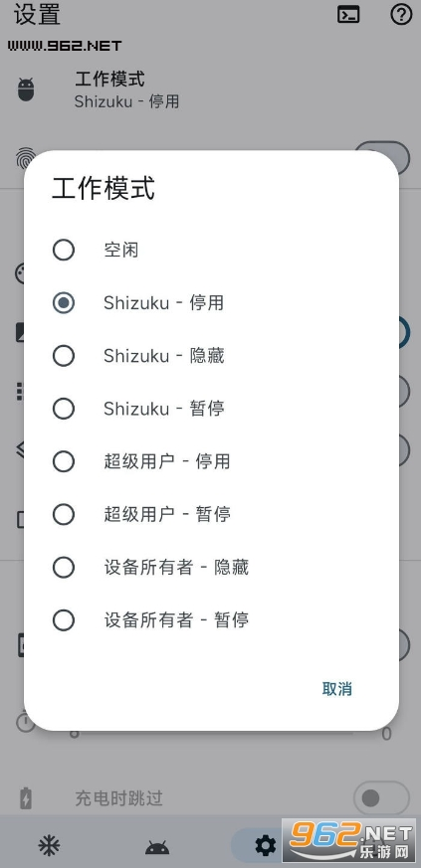Open the 工作模式 setting row
Viewport: 421px width, 868px height.
click(x=211, y=89)
